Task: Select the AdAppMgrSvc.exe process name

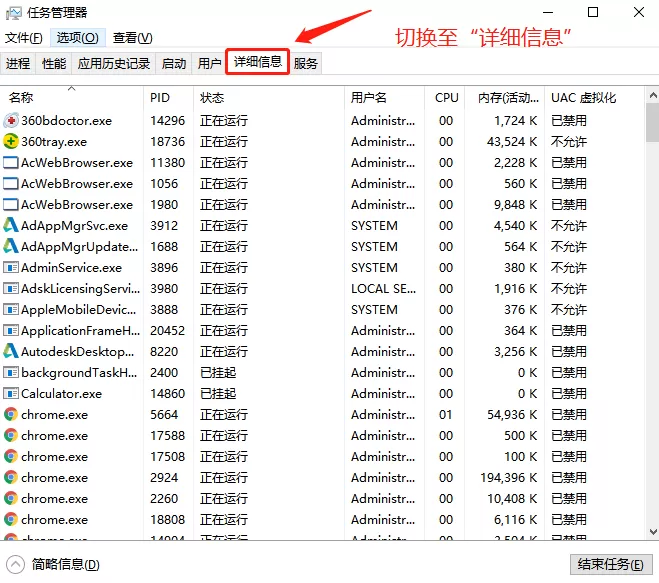Action: click(74, 226)
